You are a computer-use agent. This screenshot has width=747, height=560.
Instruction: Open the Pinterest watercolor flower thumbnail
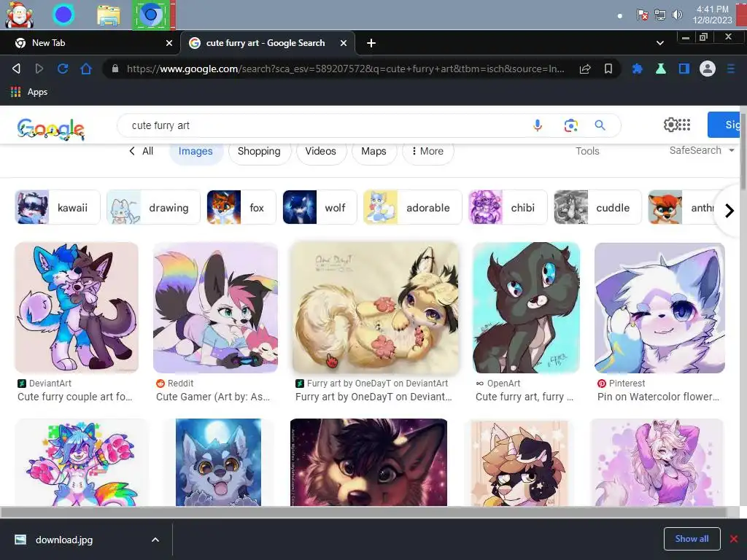[x=659, y=307]
